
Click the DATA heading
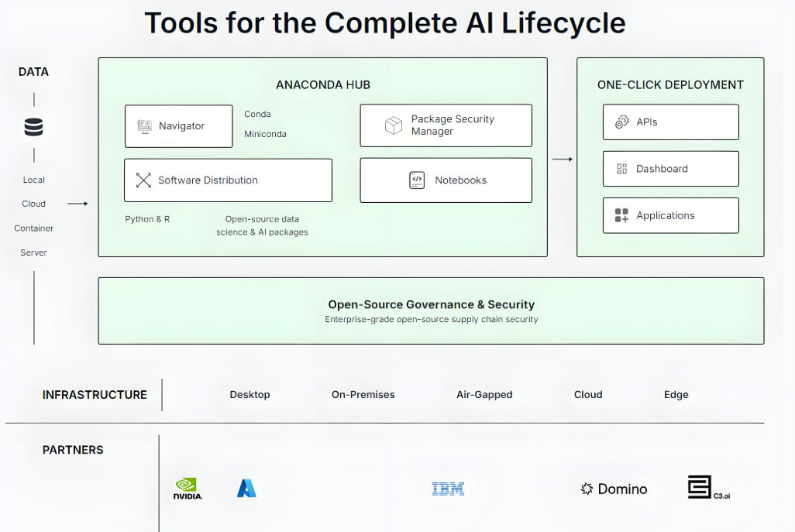33,72
